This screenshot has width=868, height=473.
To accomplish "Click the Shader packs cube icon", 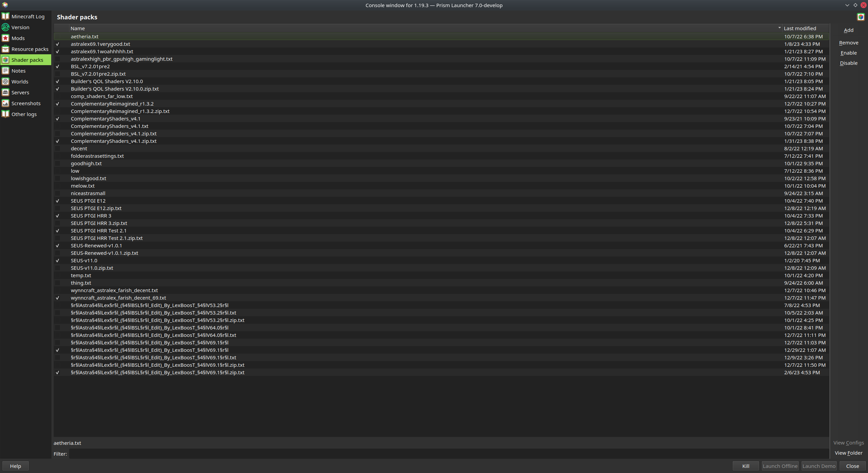I will pos(5,60).
